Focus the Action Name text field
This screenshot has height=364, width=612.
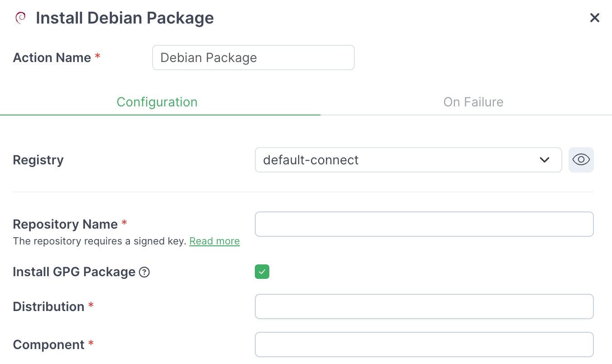pyautogui.click(x=253, y=57)
